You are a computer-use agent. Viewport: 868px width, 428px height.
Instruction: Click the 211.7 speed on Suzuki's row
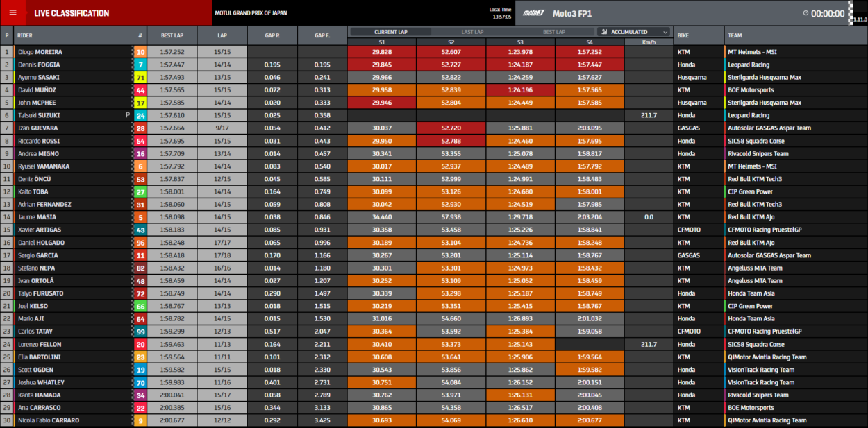tap(649, 115)
